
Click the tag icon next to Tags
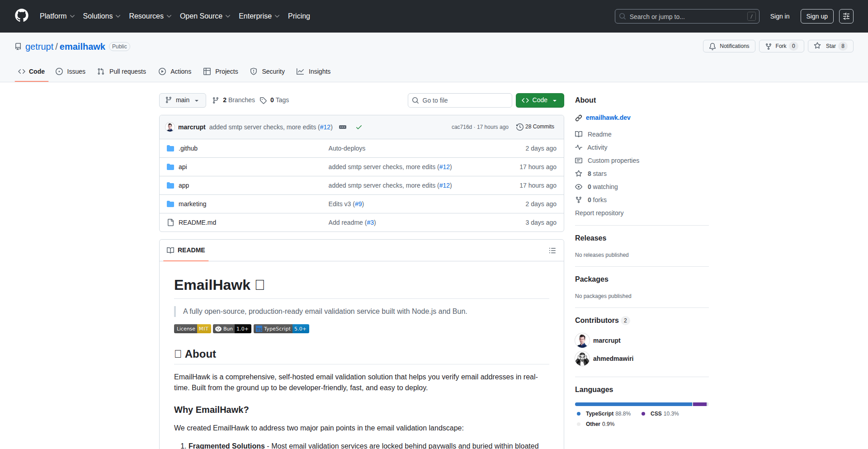(x=263, y=100)
